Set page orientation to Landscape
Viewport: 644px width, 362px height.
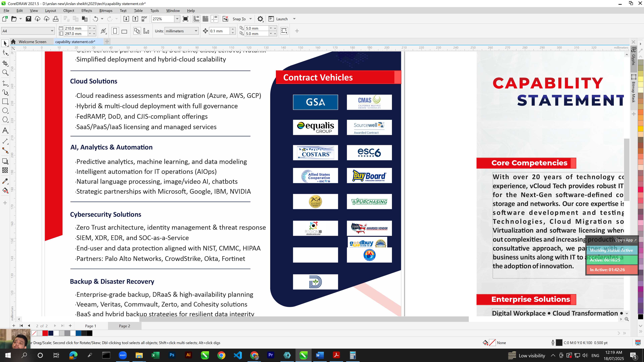click(124, 31)
